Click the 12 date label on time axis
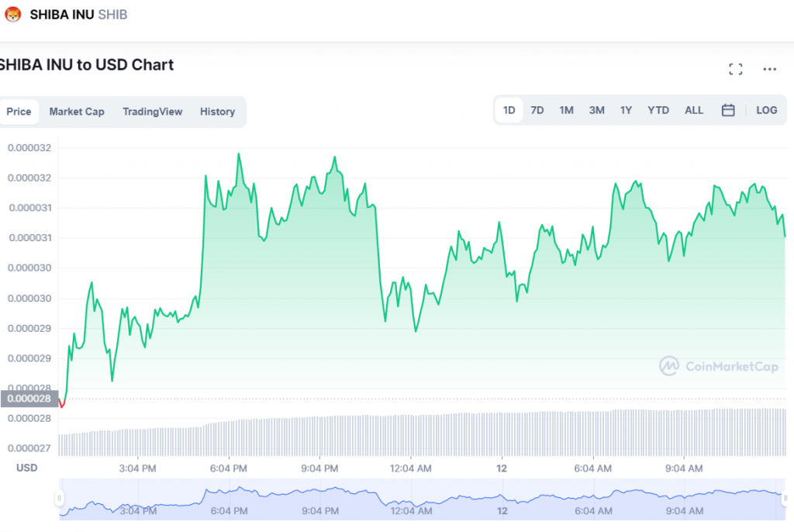Viewport: 794px width, 532px height. 502,468
